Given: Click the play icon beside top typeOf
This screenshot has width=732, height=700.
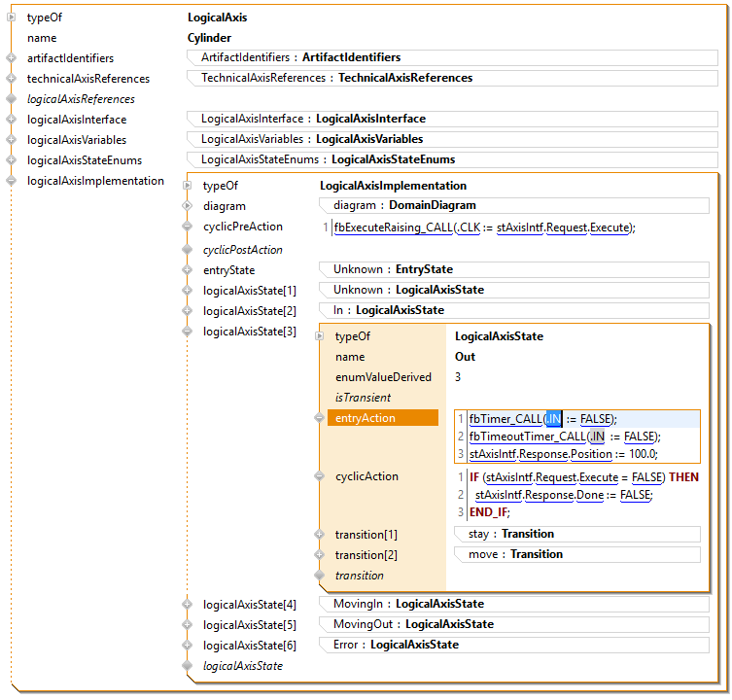Looking at the screenshot, I should (12, 17).
